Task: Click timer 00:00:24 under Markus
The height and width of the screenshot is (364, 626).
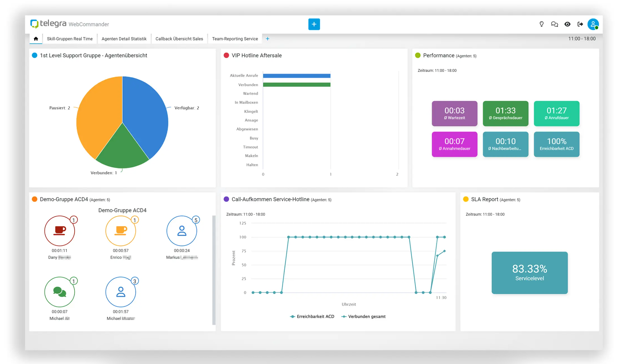Action: click(182, 251)
